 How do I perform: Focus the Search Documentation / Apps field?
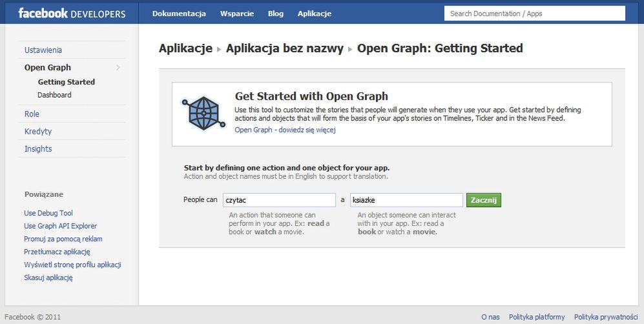pos(535,13)
